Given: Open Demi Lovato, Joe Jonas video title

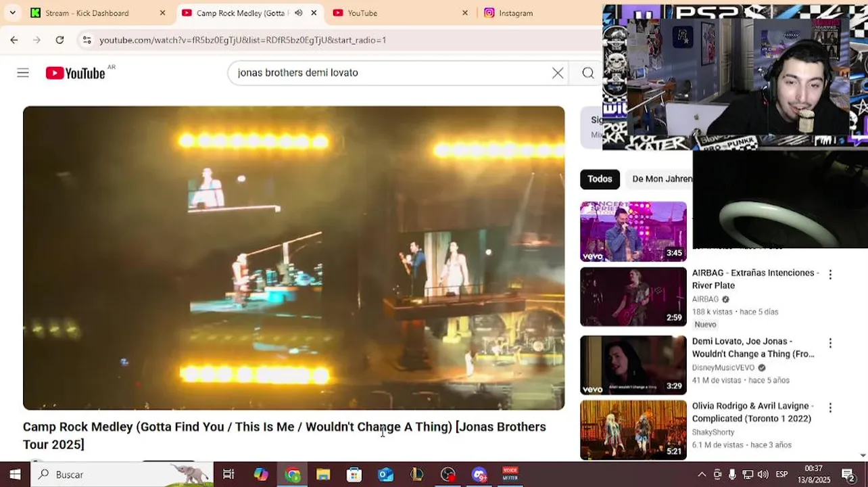Looking at the screenshot, I should [x=753, y=348].
